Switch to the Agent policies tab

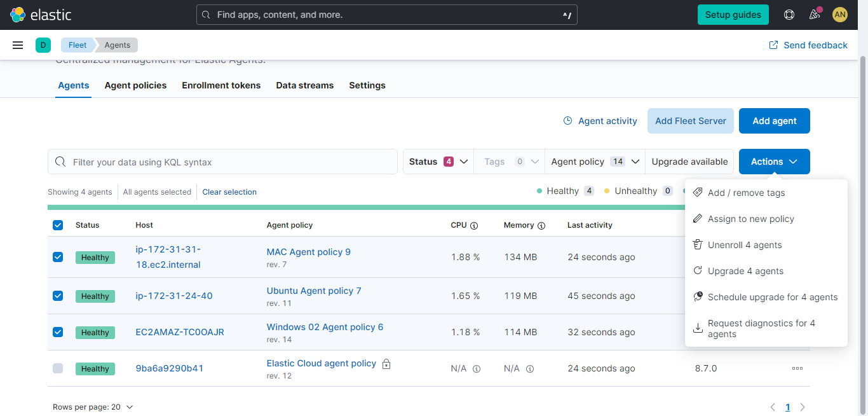(x=135, y=85)
